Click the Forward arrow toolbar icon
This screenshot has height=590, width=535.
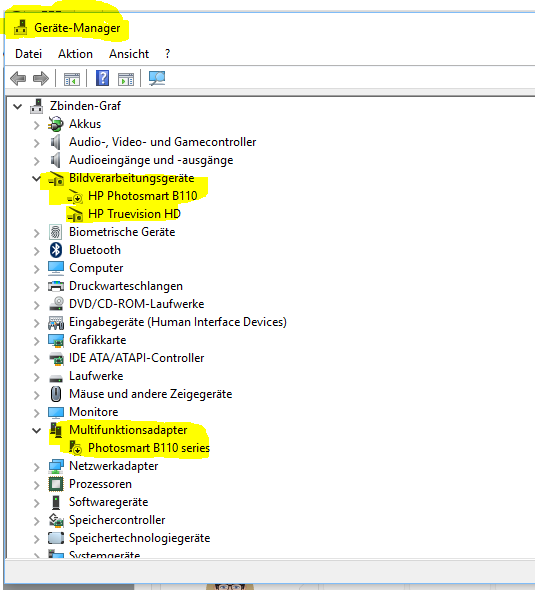(x=41, y=79)
